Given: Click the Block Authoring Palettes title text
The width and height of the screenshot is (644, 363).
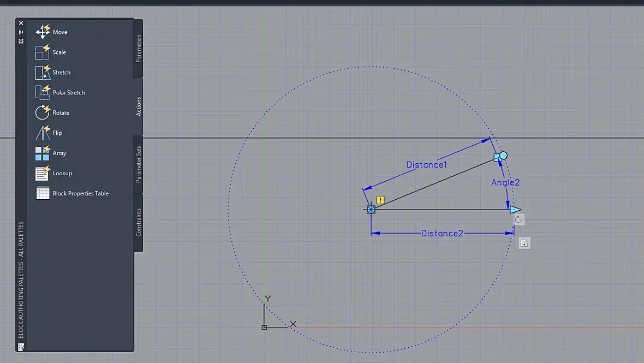Looking at the screenshot, I should (x=21, y=279).
